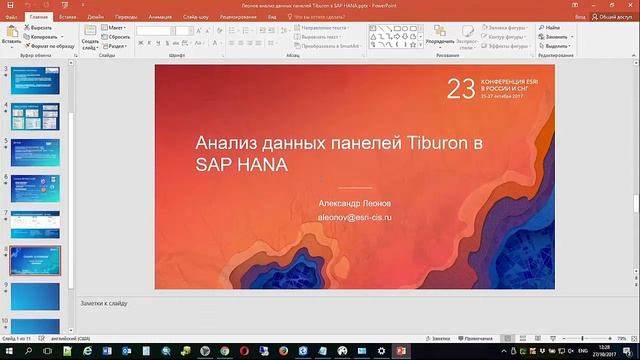Select the star shape in gallery
The width and height of the screenshot is (640, 360).
pyautogui.click(x=413, y=44)
